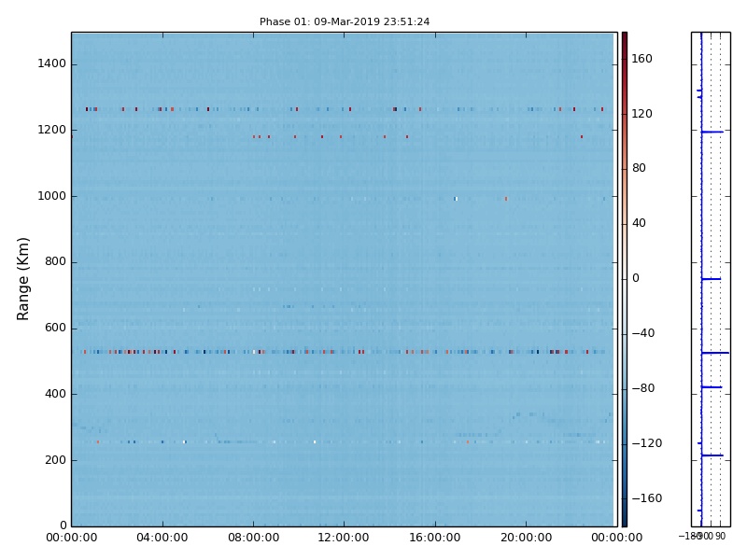The image size is (747, 560).
Task: Click the dark blue bottom of the colorbar
Action: pyautogui.click(x=625, y=522)
